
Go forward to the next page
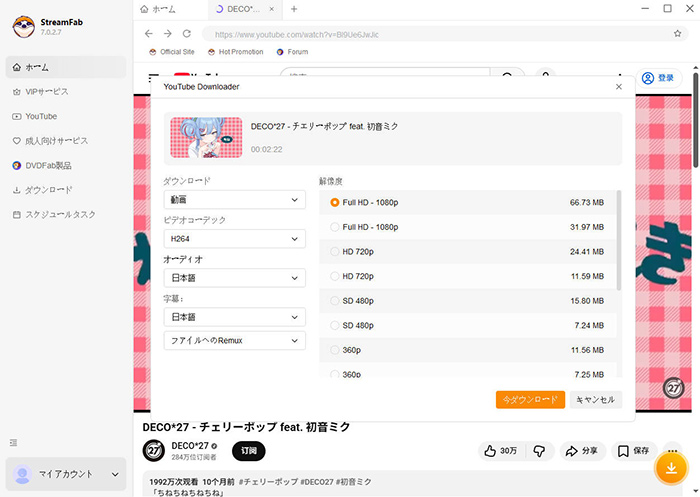(x=167, y=33)
